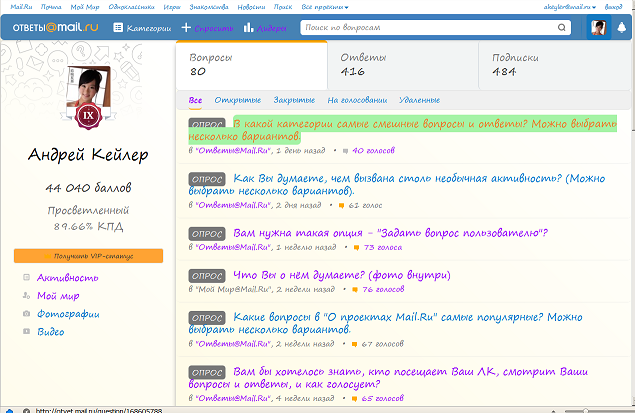The image size is (635, 414).
Task: Click the search magnifier icon
Action: point(561,28)
